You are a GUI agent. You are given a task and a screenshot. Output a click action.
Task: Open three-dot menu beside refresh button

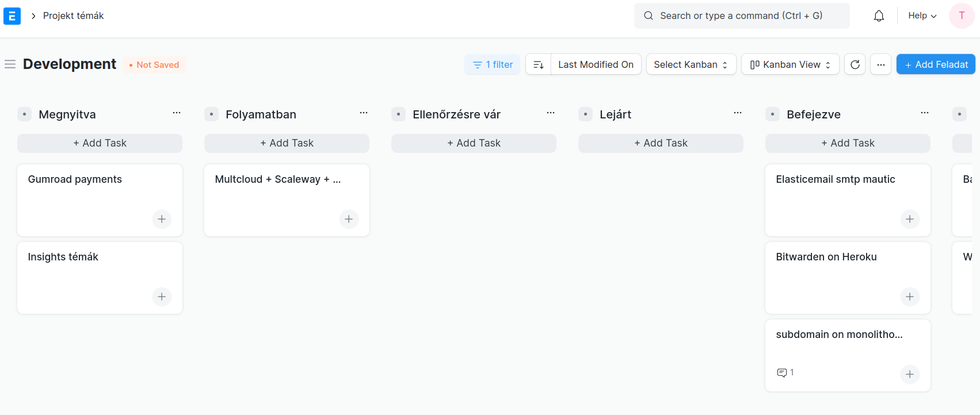(880, 64)
